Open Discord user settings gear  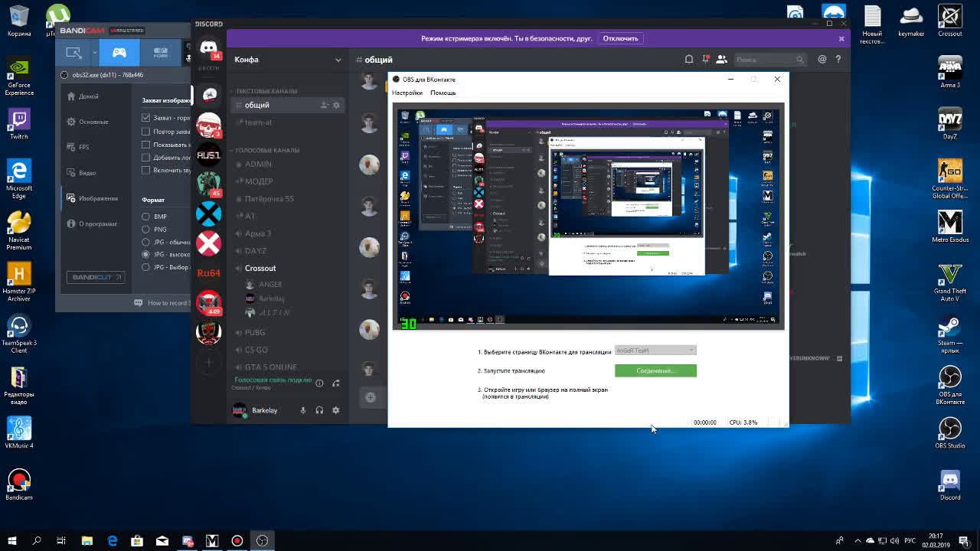[335, 410]
